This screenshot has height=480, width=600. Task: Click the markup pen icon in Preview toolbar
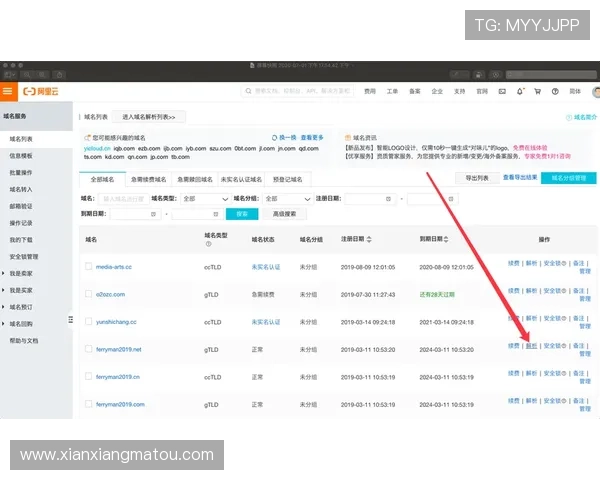(456, 75)
